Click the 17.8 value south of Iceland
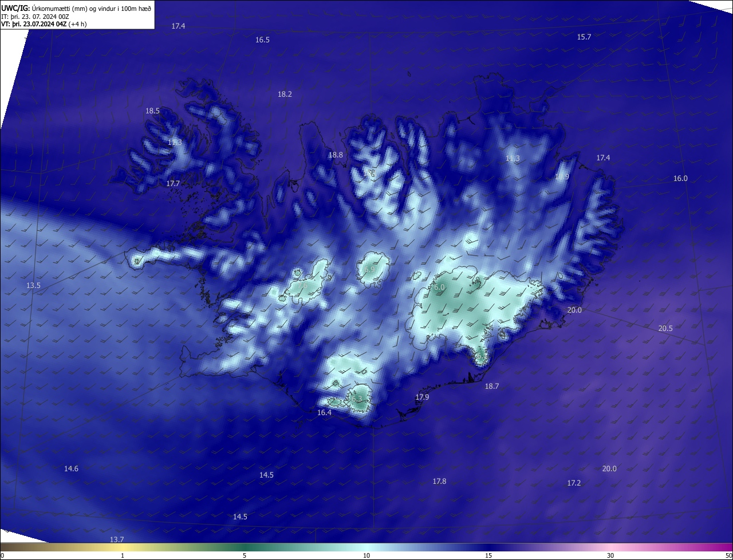This screenshot has height=560, width=733. (439, 482)
